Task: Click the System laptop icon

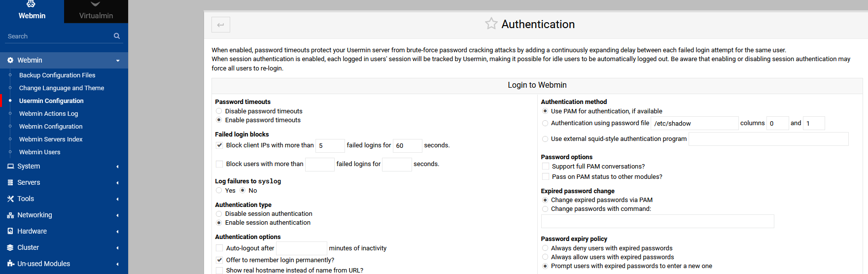Action: point(10,166)
